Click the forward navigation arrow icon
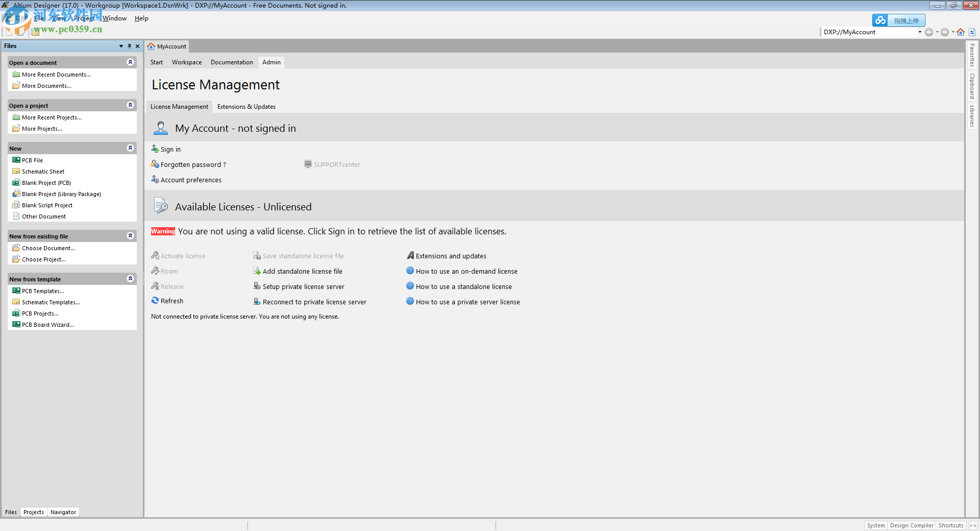Viewport: 980px width, 531px height. [x=945, y=32]
